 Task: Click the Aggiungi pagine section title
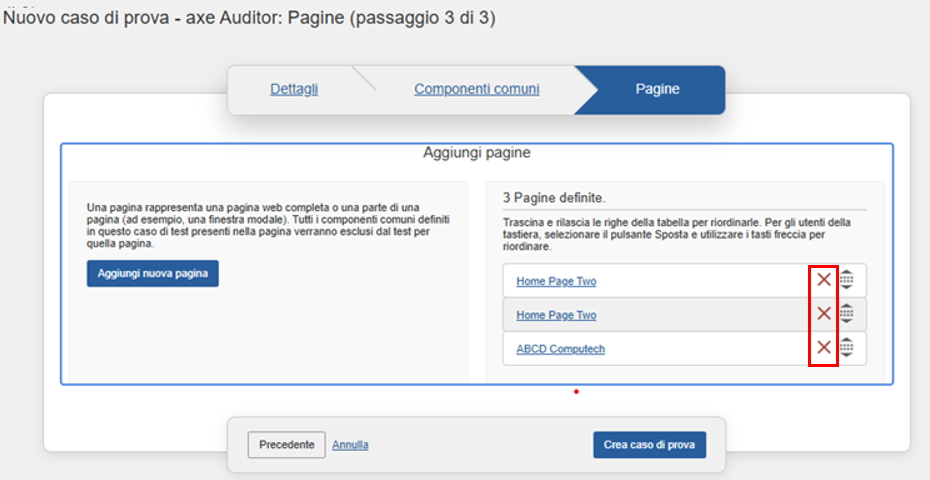tap(476, 154)
